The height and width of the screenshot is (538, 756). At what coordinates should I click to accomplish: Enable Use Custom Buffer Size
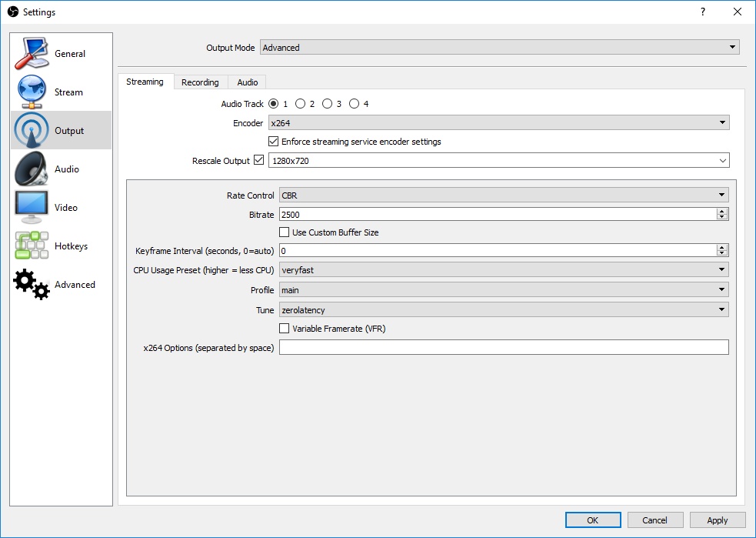(x=284, y=232)
